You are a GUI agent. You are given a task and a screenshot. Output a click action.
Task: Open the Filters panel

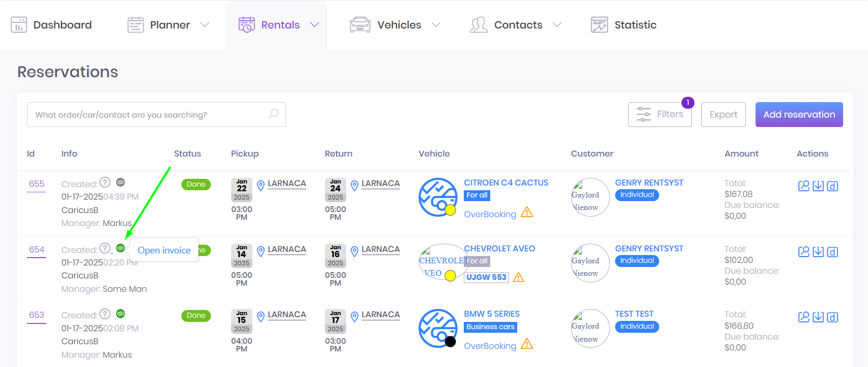659,115
